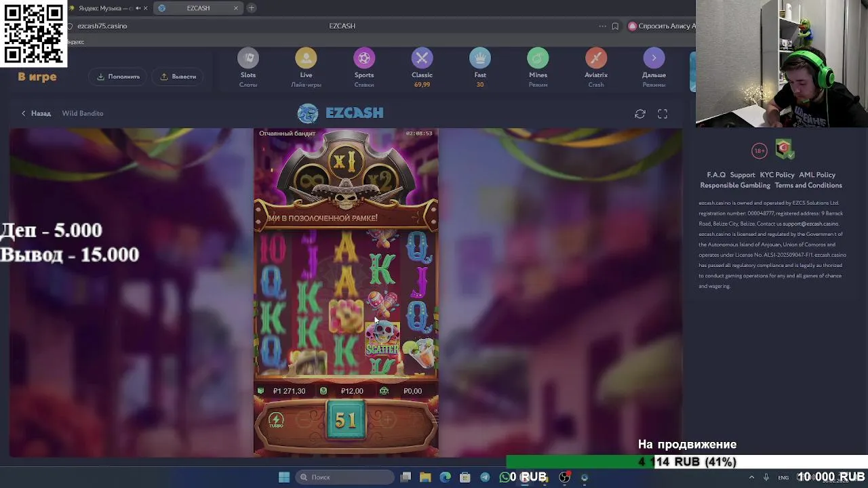
Task: Switch the ENG keyboard language indicator
Action: [783, 477]
